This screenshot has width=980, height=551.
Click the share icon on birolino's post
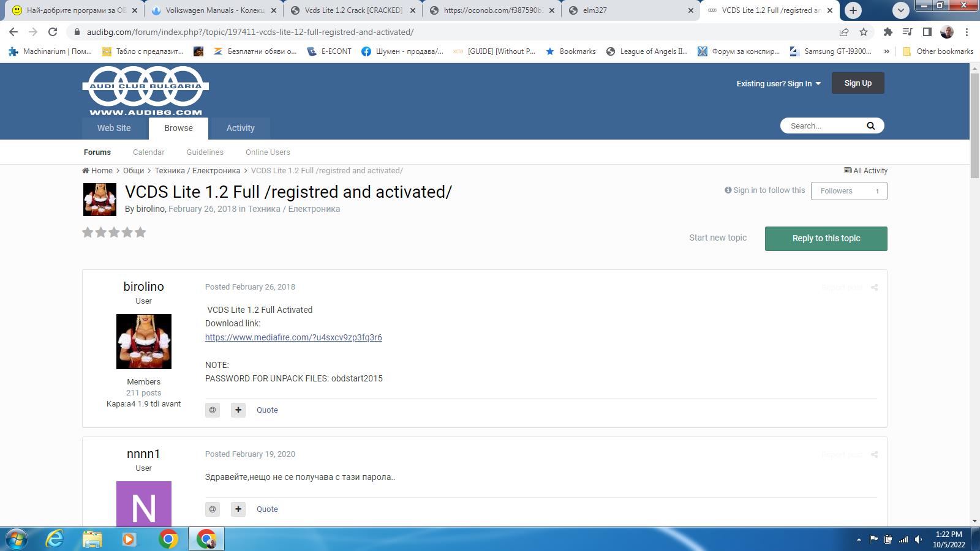pyautogui.click(x=874, y=288)
